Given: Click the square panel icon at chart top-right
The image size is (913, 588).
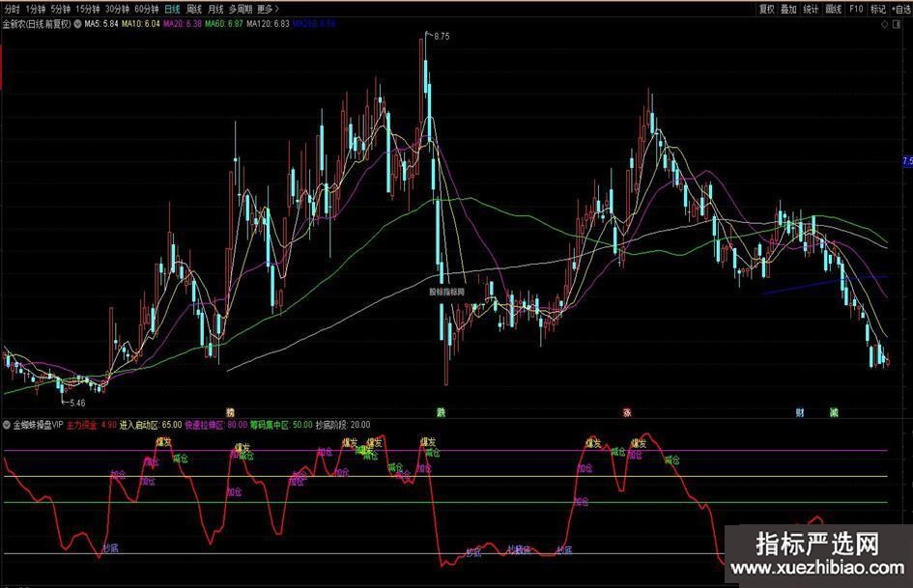Looking at the screenshot, I should [898, 24].
